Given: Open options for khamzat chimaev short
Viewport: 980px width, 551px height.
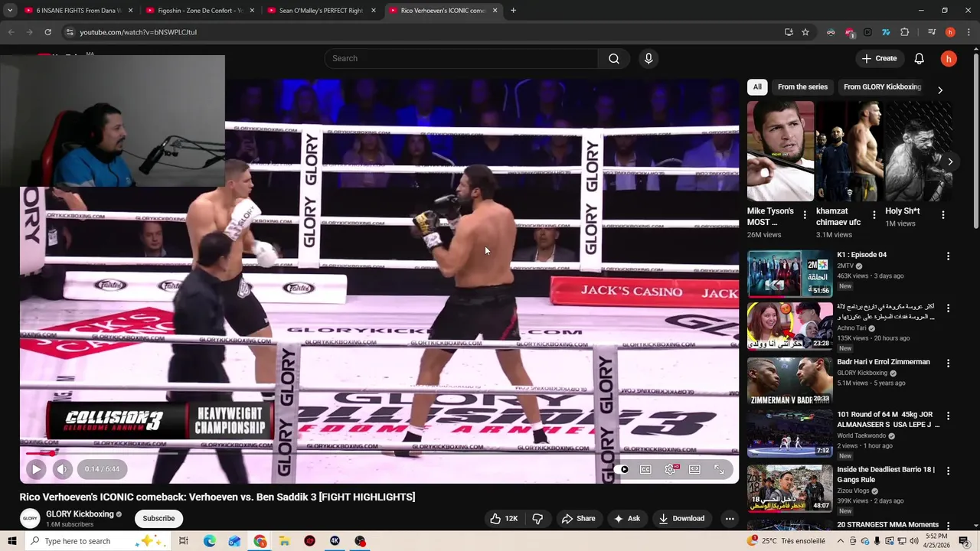Looking at the screenshot, I should point(874,215).
